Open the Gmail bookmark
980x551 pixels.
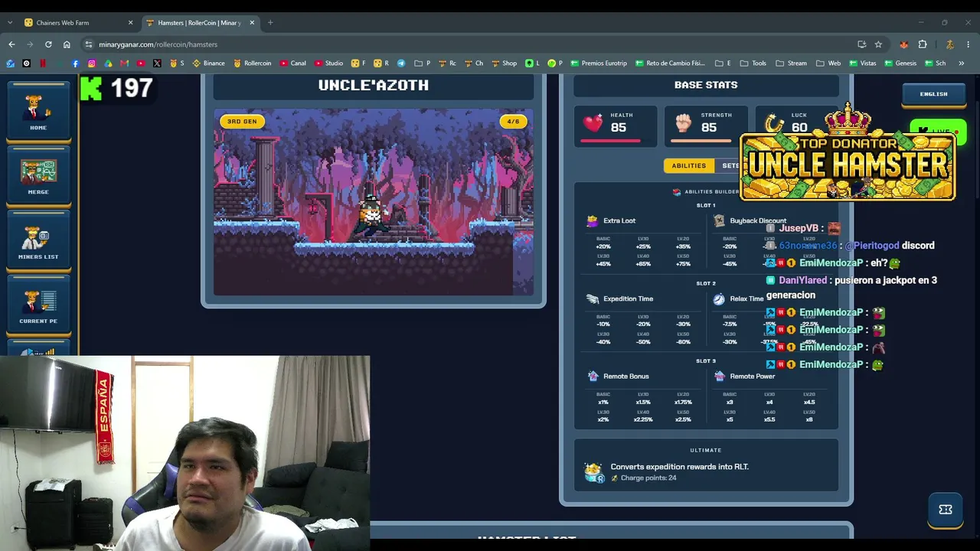point(125,64)
